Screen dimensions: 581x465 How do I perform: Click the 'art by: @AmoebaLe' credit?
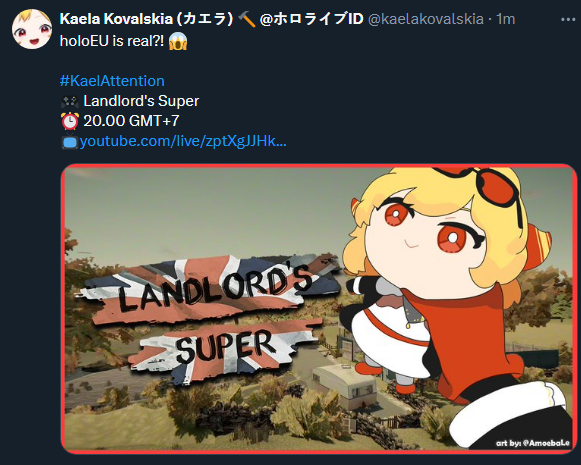(x=533, y=443)
